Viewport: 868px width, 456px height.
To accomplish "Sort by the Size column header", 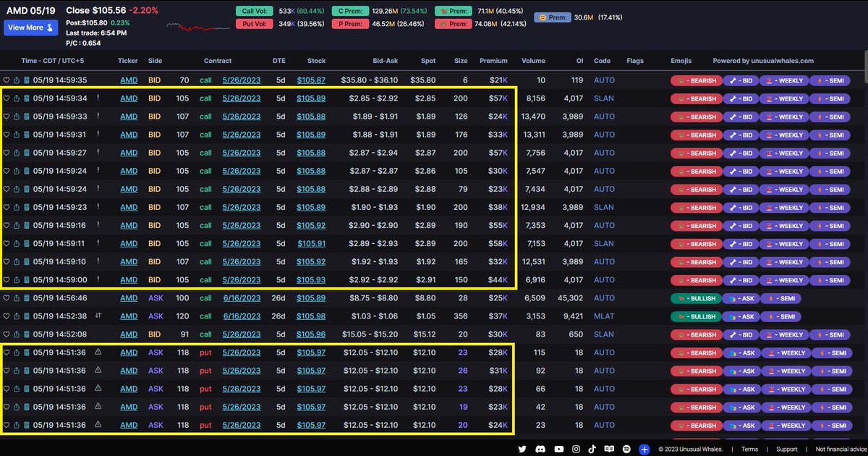I will (x=461, y=61).
